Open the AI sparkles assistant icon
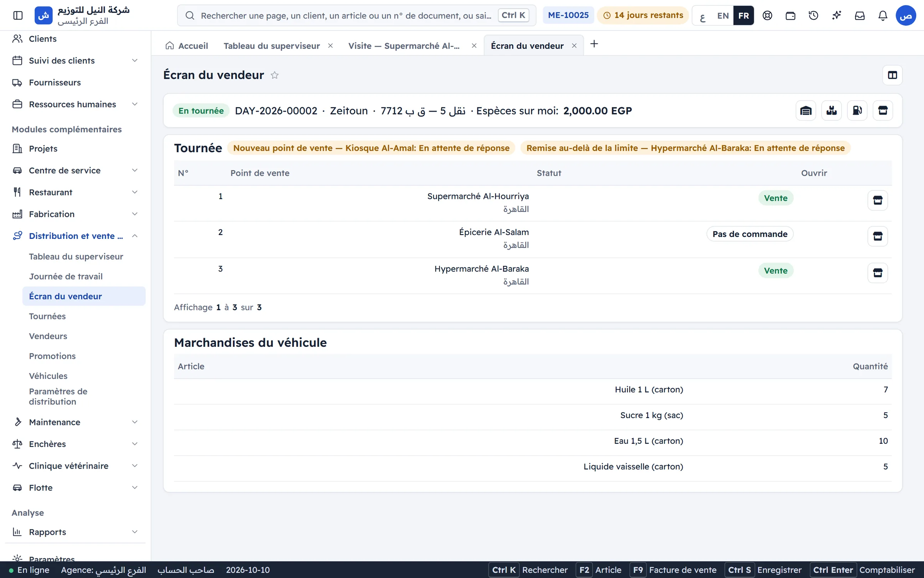Image resolution: width=924 pixels, height=578 pixels. click(837, 15)
